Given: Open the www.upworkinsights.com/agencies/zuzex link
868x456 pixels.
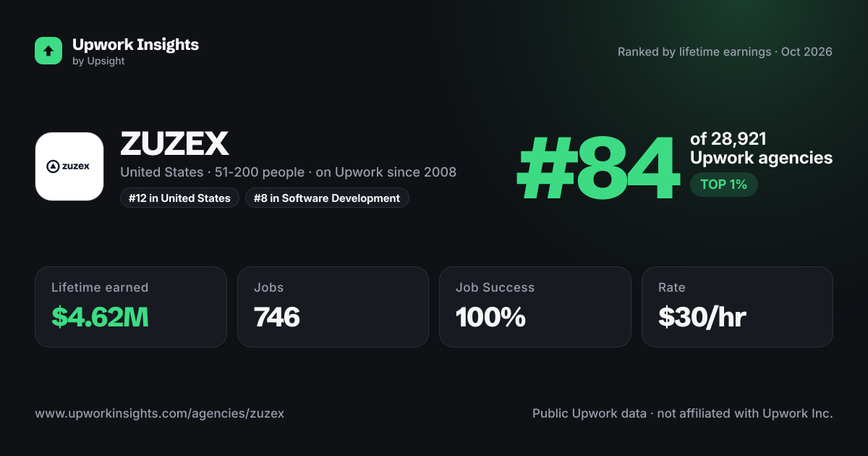Looking at the screenshot, I should click(160, 414).
